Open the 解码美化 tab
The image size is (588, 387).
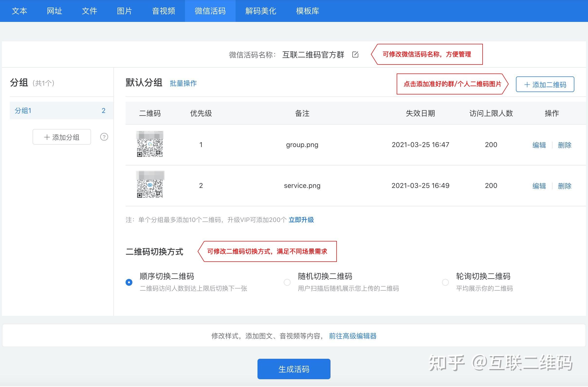click(x=261, y=11)
